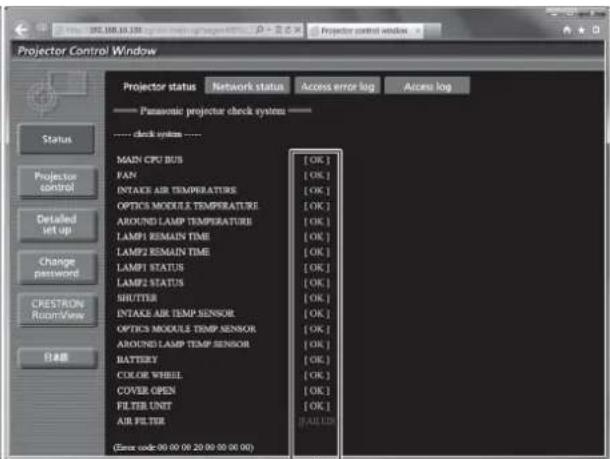Click the Status sidebar button
The image size is (610, 459).
click(x=57, y=139)
